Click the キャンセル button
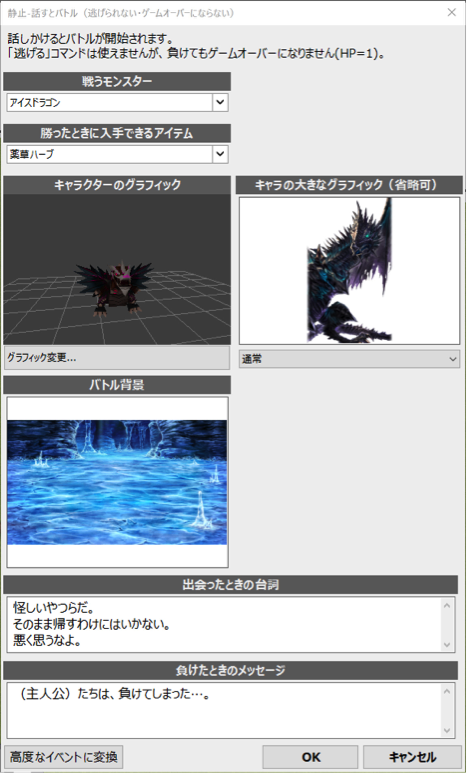The image size is (467, 773). coord(412,757)
